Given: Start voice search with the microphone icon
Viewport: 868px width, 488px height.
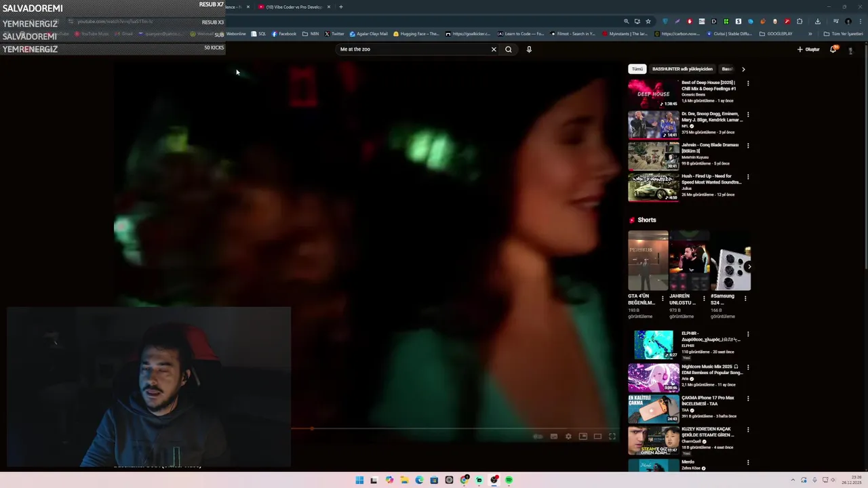Looking at the screenshot, I should 529,49.
